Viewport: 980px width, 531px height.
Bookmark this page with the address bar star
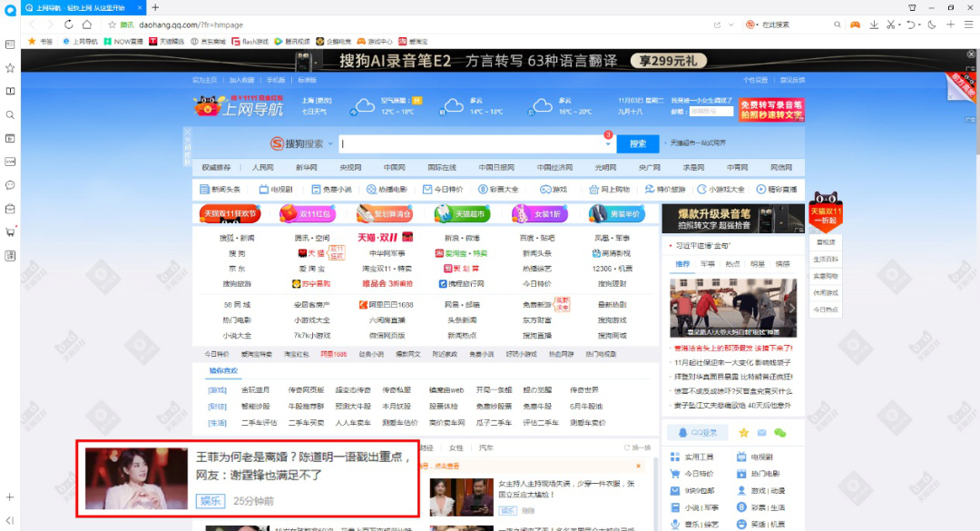point(112,25)
